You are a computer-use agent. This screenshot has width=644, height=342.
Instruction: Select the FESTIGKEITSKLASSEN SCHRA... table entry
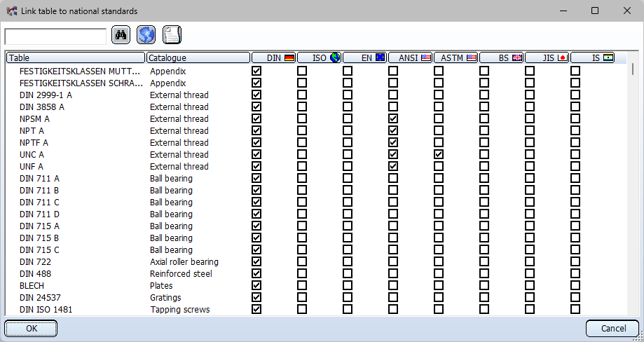81,83
